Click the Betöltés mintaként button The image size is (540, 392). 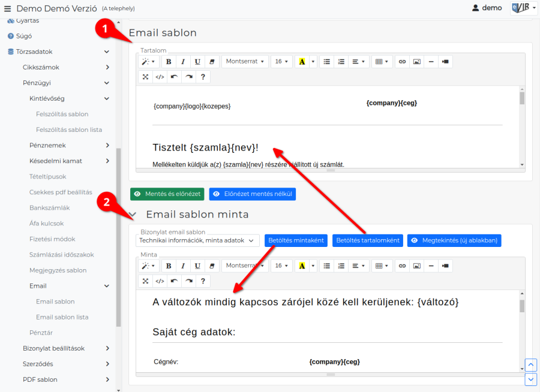pyautogui.click(x=296, y=240)
